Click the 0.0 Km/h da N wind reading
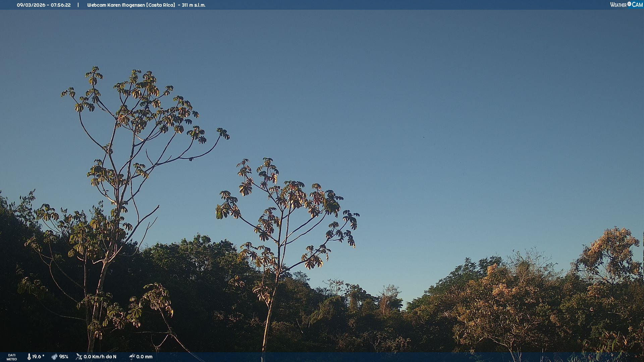The height and width of the screenshot is (362, 644). tap(100, 357)
